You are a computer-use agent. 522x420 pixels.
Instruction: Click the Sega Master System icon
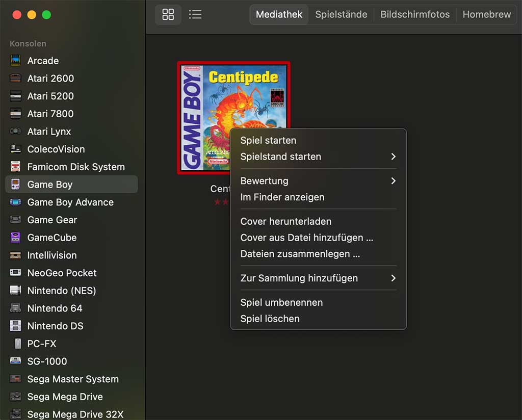click(x=15, y=378)
